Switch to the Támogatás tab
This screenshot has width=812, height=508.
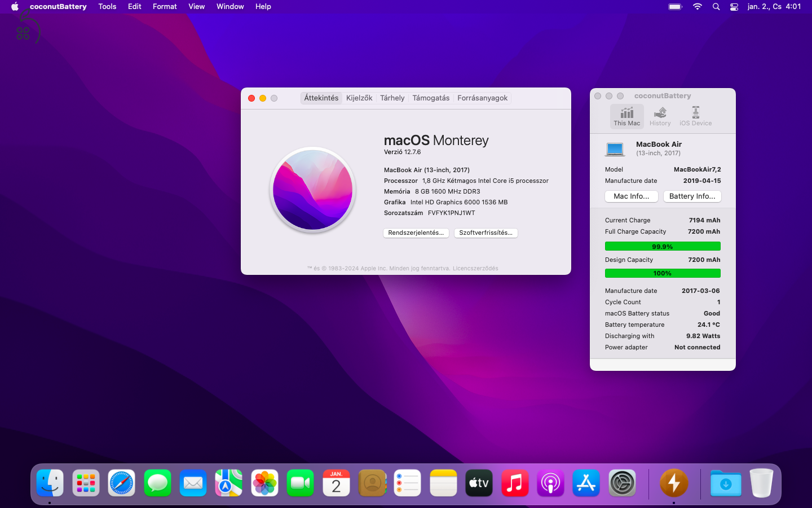point(431,98)
